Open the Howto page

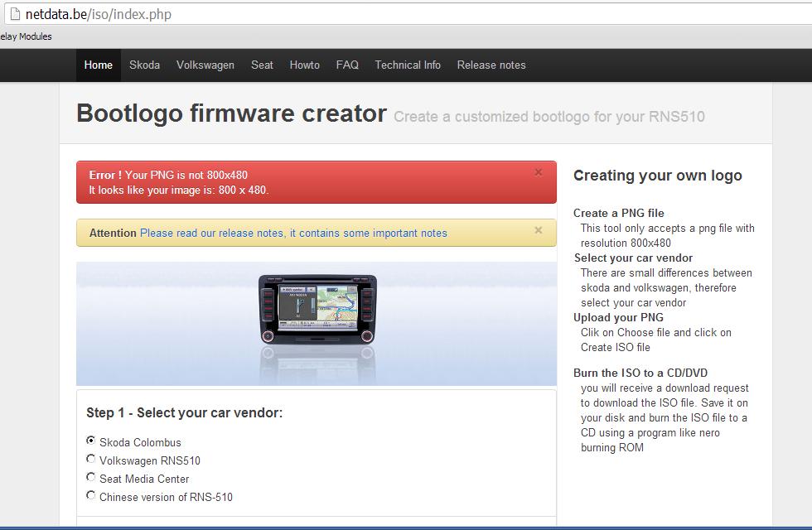pyautogui.click(x=304, y=65)
